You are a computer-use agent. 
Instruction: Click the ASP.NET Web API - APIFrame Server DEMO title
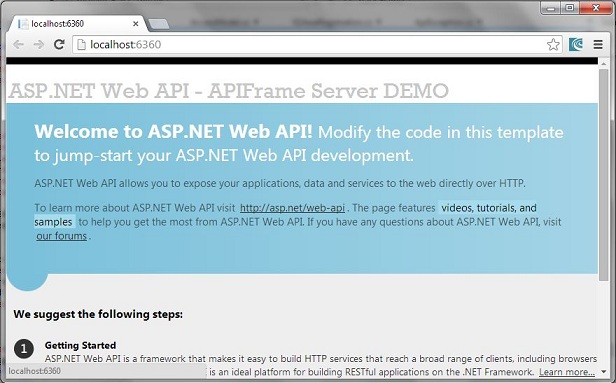[x=229, y=91]
